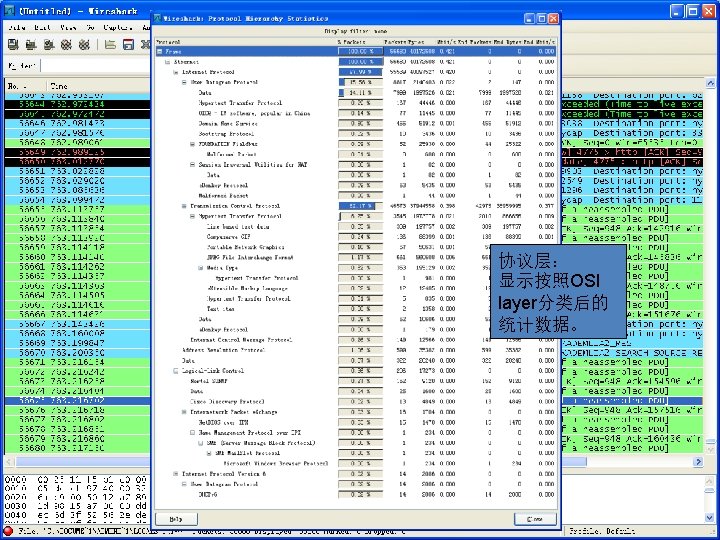720x540 pixels.
Task: Select the eDonkey Protocol row under UDP
Action: pos(356,185)
